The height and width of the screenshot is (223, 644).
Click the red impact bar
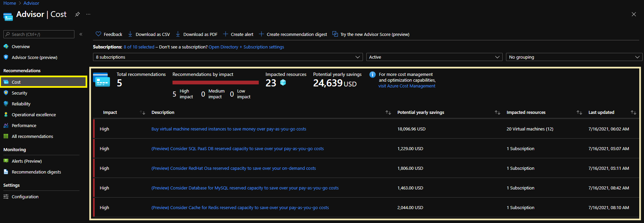pos(215,82)
